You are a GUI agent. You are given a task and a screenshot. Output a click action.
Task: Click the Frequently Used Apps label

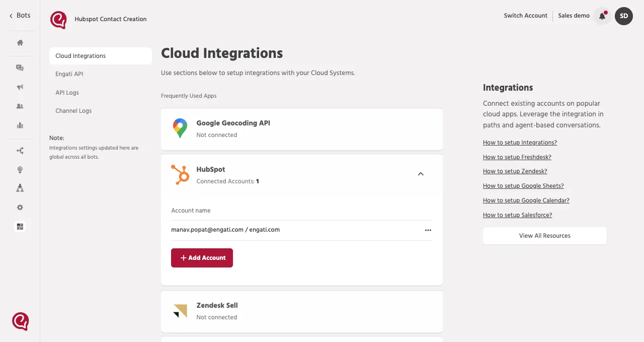coord(189,96)
